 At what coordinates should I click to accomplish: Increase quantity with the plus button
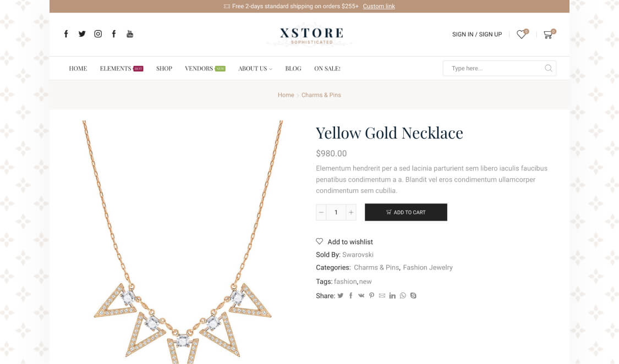tap(350, 212)
